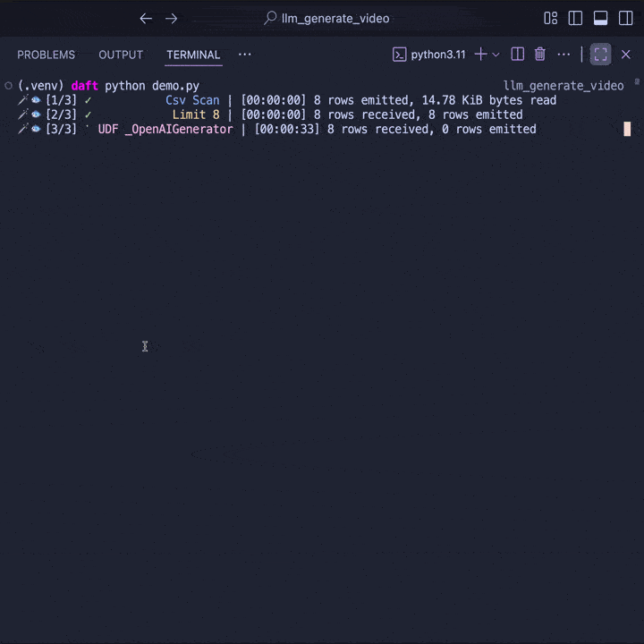Click the command status circle decoration
This screenshot has width=644, height=644.
pos(8,86)
